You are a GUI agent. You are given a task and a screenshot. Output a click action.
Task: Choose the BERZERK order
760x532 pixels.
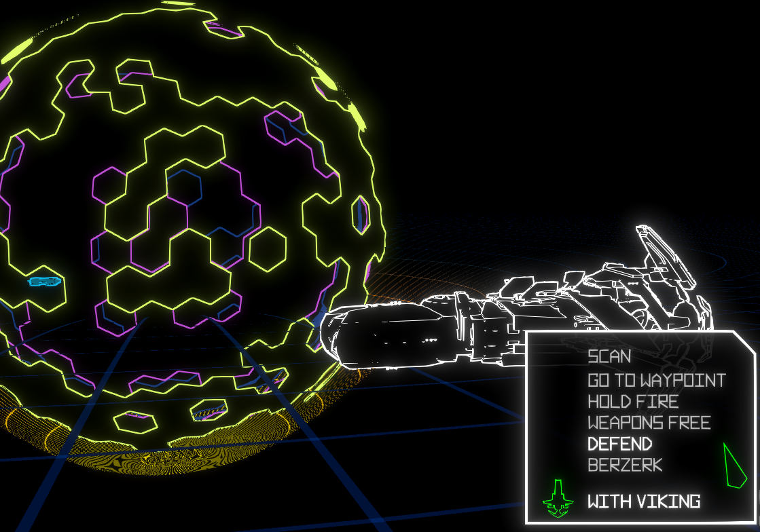tap(625, 465)
